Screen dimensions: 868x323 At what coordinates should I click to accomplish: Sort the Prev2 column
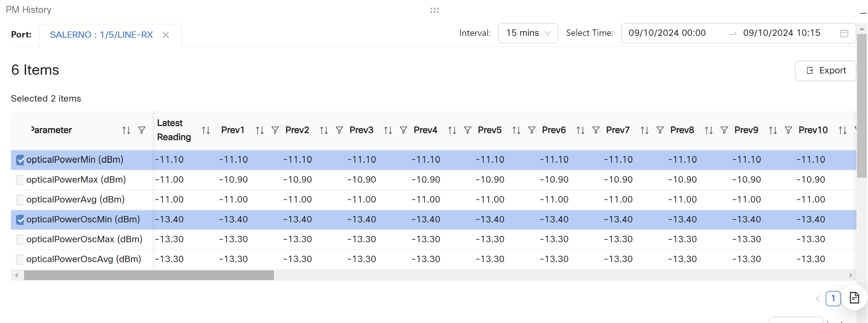[x=324, y=130]
